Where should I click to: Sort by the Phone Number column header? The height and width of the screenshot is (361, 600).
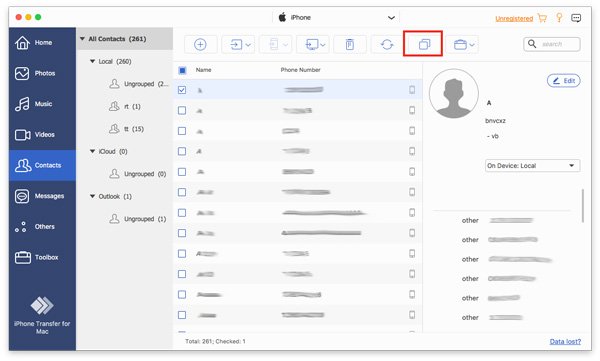pyautogui.click(x=300, y=70)
